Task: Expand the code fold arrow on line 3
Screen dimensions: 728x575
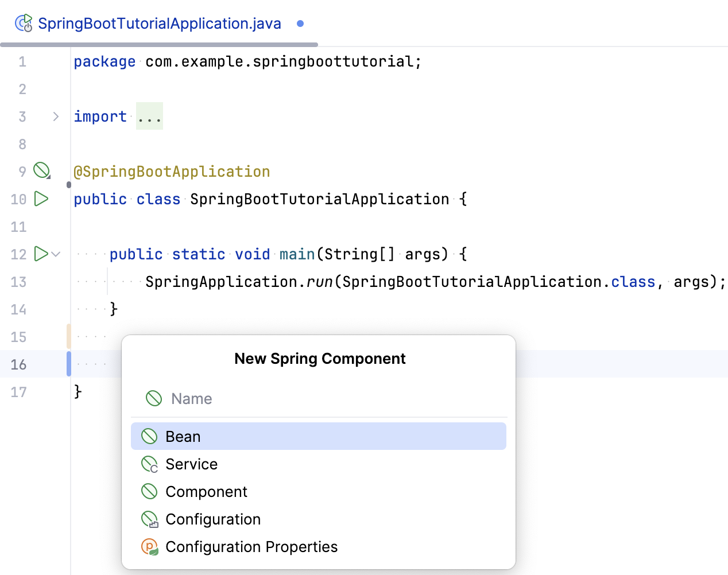Action: [56, 116]
